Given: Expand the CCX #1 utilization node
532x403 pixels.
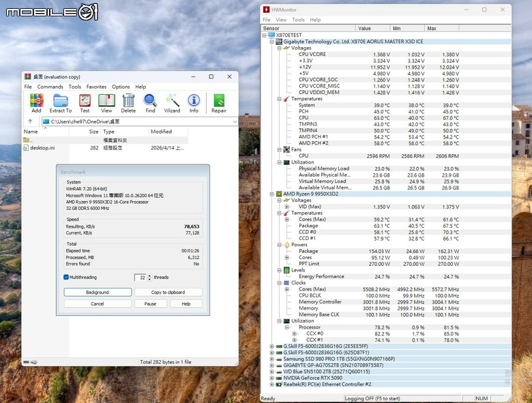Looking at the screenshot, I should point(294,340).
